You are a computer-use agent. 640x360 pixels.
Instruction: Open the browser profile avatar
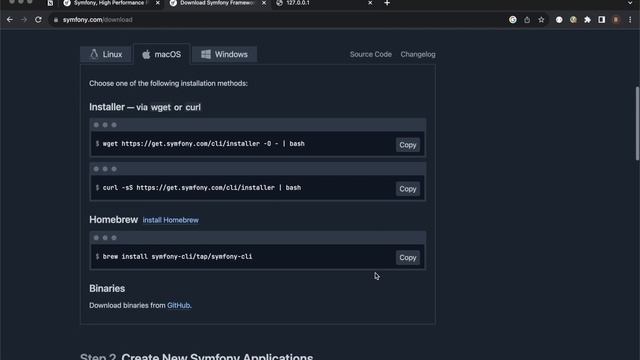pos(616,20)
